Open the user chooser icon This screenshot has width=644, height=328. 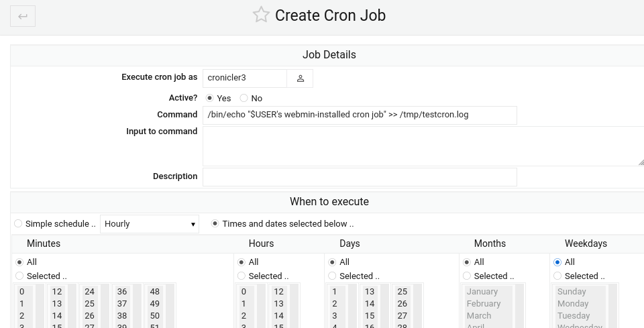tap(300, 78)
